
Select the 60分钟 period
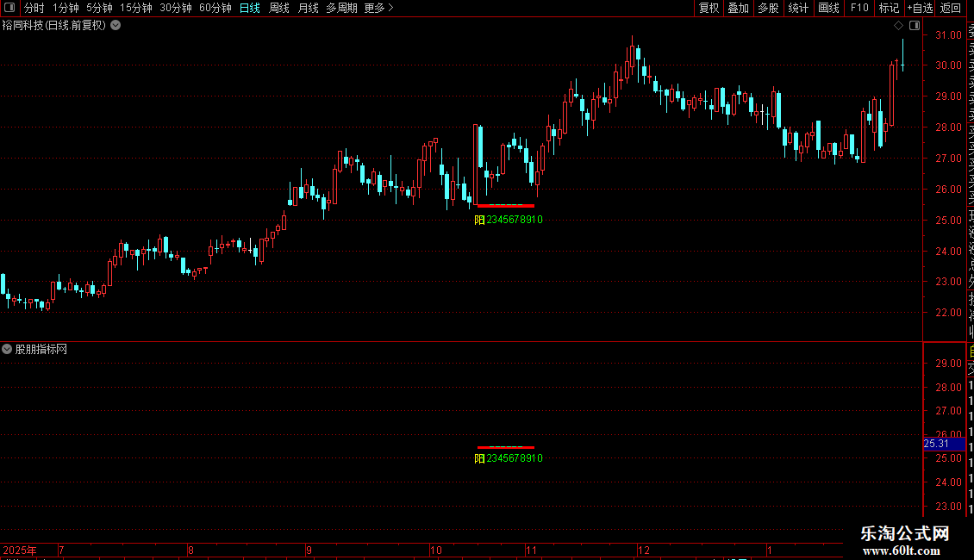click(x=215, y=8)
